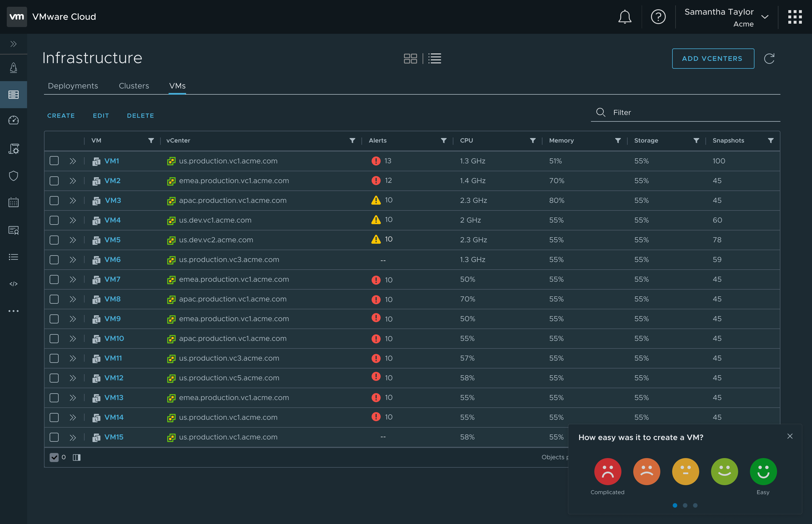Open the code brackets sidebar icon
This screenshot has height=524, width=812.
pos(14,284)
